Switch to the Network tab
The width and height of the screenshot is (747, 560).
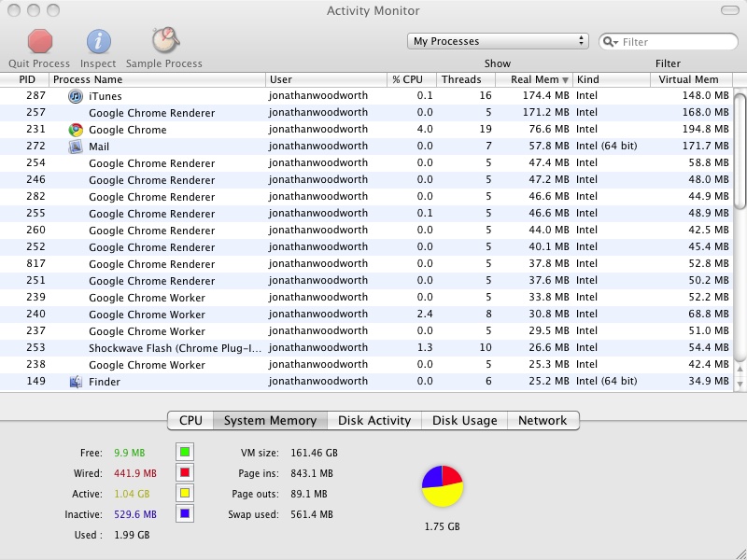coord(543,421)
